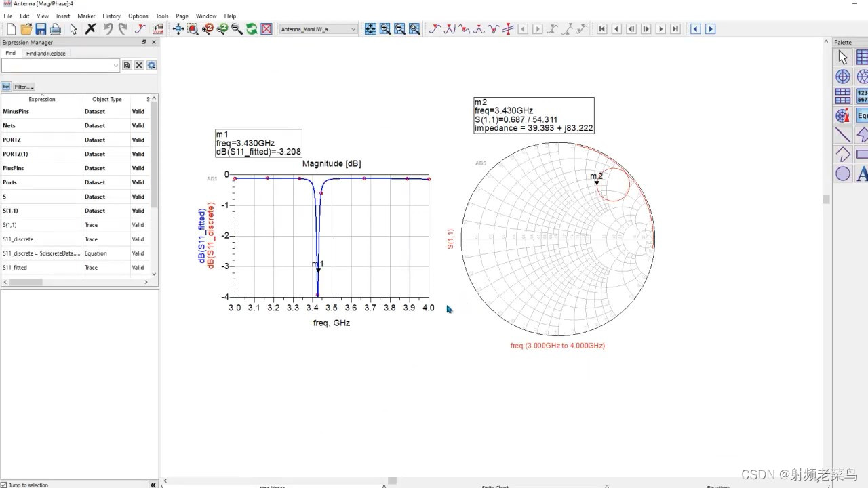Insert an equation with the Eqn Palette icon
Screen dimensions: 868x488
tap(862, 115)
